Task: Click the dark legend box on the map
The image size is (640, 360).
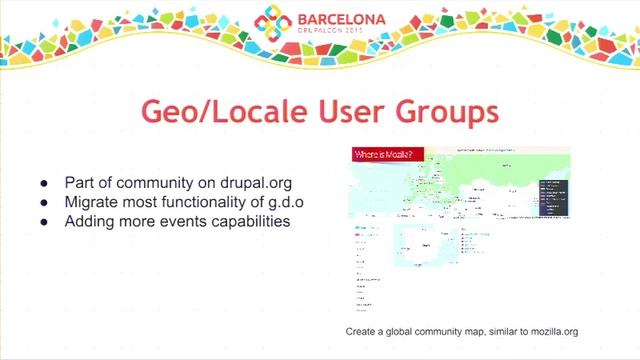Action: (553, 198)
